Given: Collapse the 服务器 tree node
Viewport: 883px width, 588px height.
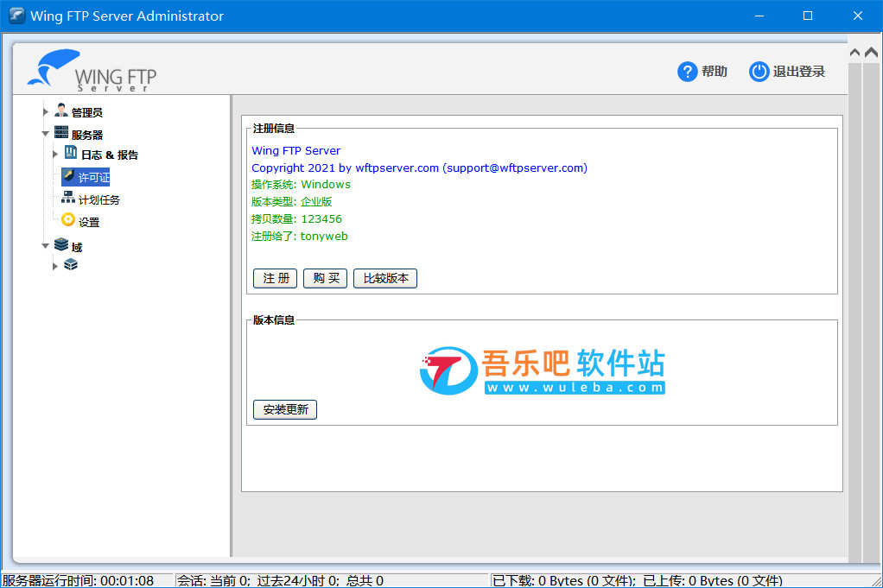Looking at the screenshot, I should pos(46,134).
